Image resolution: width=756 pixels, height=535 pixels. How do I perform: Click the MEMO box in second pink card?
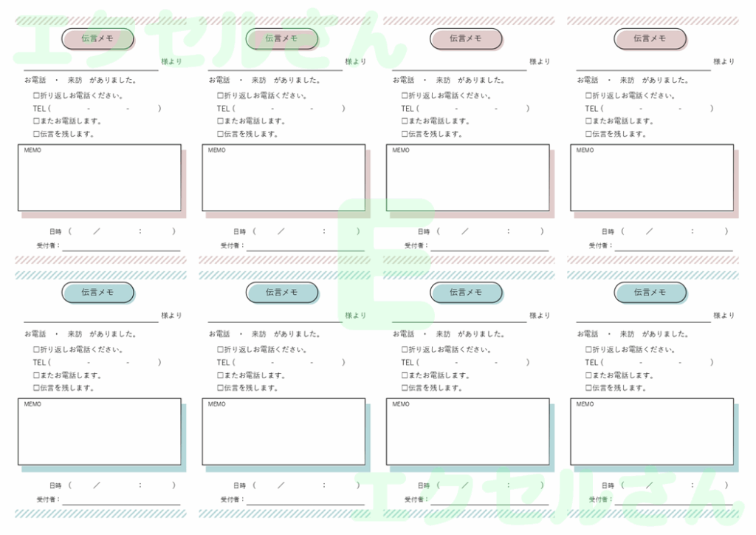(283, 177)
